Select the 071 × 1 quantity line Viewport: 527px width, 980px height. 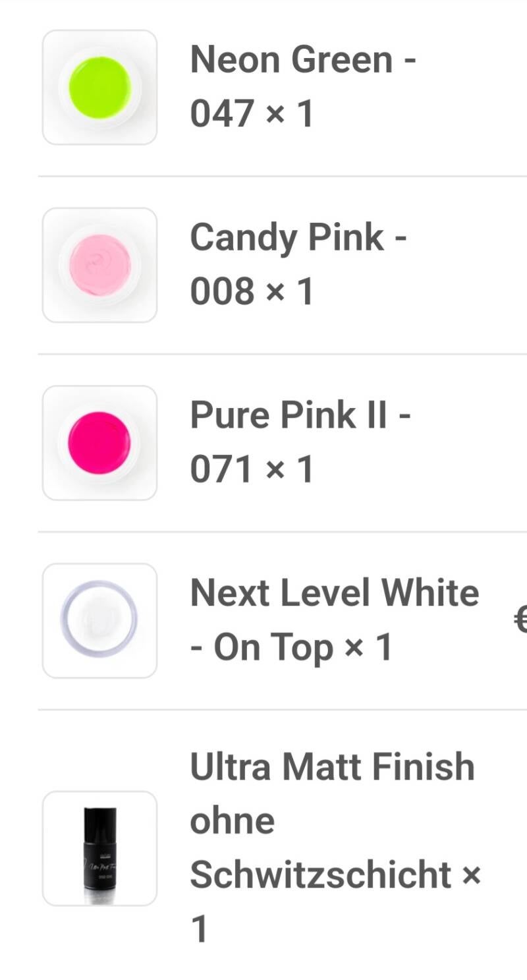tap(252, 470)
